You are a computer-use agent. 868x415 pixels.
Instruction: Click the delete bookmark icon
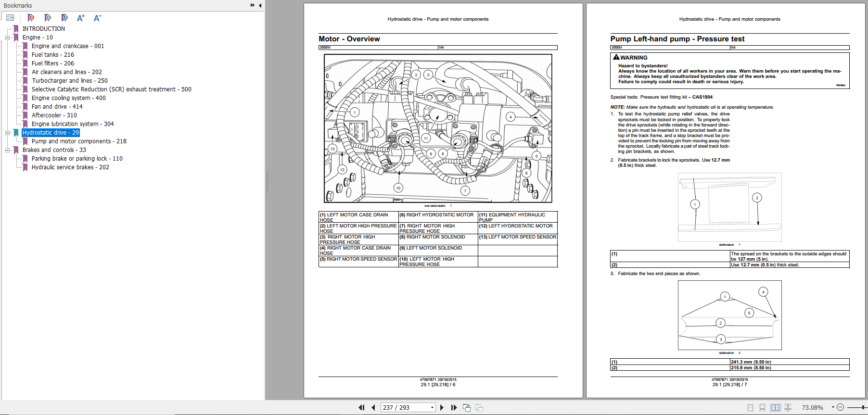tap(31, 18)
